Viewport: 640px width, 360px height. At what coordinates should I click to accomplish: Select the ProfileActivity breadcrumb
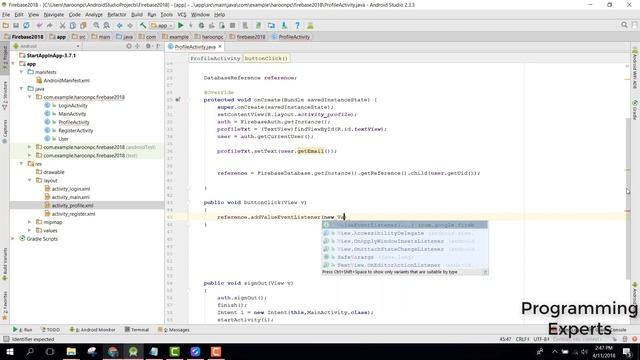[x=291, y=37]
